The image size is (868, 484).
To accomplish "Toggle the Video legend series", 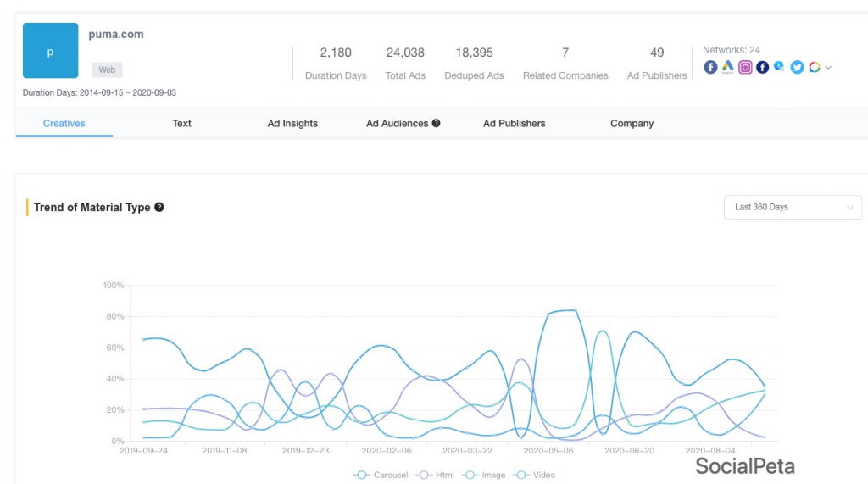I will (534, 476).
